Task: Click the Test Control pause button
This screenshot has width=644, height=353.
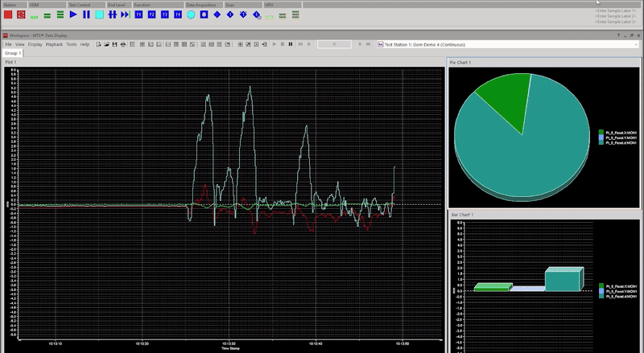Action: [x=86, y=14]
